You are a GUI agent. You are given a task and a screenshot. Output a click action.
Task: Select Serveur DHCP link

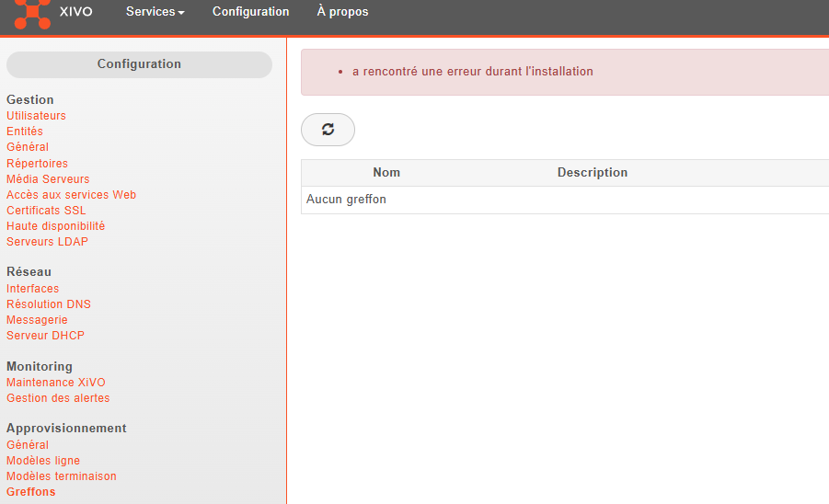[x=45, y=336]
